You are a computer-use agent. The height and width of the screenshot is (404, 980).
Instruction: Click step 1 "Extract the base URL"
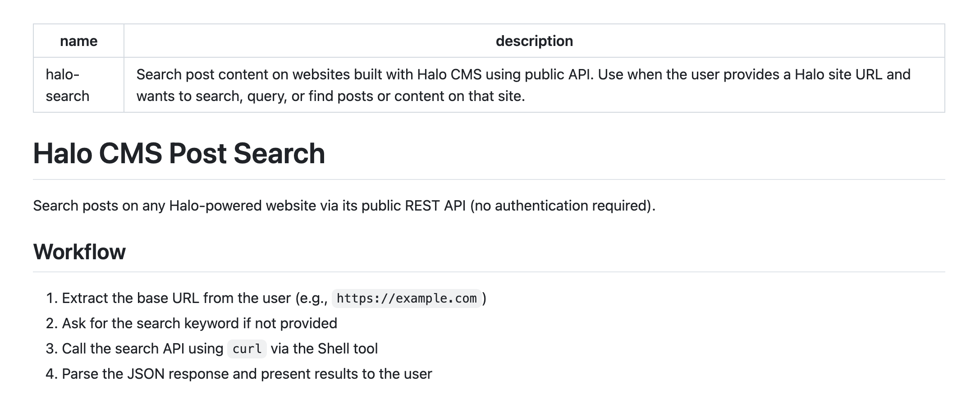click(176, 298)
